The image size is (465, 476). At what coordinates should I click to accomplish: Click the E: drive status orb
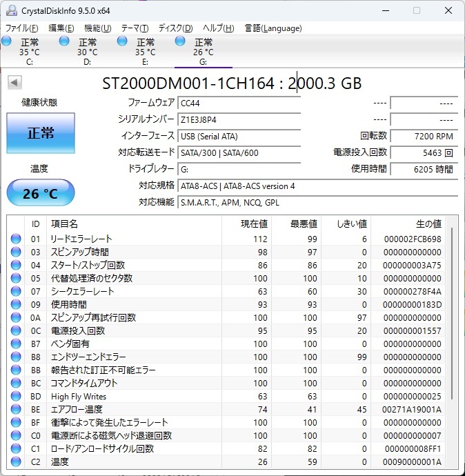[x=123, y=41]
